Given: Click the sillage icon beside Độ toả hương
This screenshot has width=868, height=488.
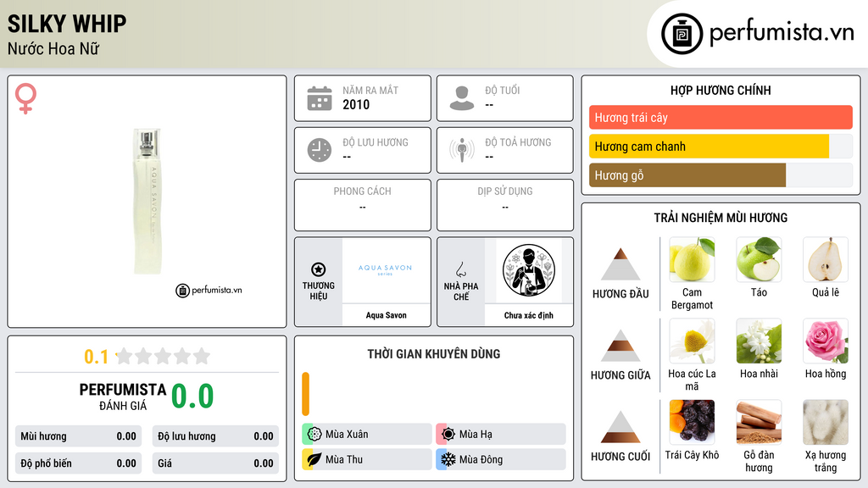Looking at the screenshot, I should click(x=462, y=150).
